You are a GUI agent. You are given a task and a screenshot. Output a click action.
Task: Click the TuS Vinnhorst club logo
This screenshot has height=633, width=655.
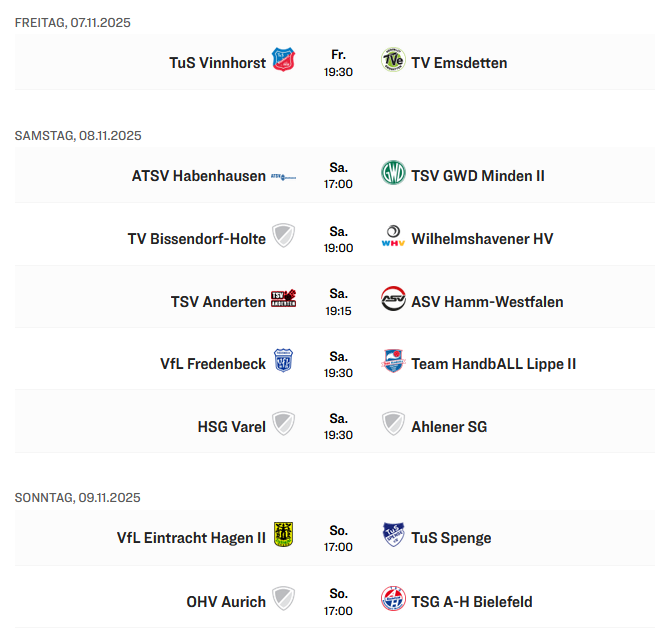coord(284,61)
